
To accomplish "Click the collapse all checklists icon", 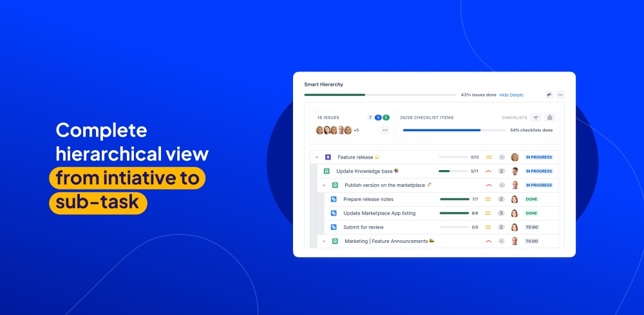I will coord(536,117).
